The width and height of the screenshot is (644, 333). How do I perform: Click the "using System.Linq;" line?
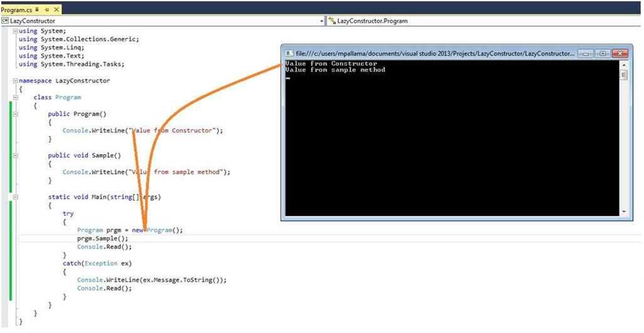point(52,48)
